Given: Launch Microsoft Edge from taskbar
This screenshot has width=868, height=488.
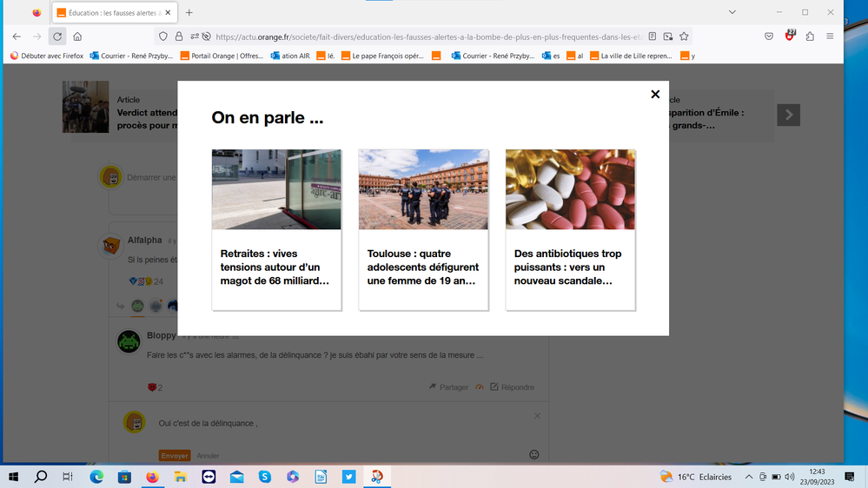Looking at the screenshot, I should click(96, 477).
